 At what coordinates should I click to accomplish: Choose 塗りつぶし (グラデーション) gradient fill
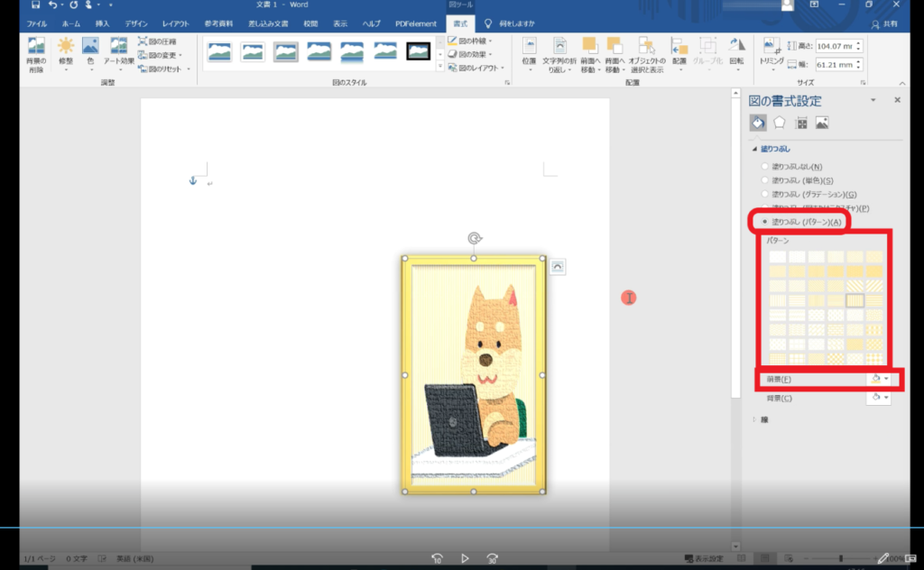point(766,194)
